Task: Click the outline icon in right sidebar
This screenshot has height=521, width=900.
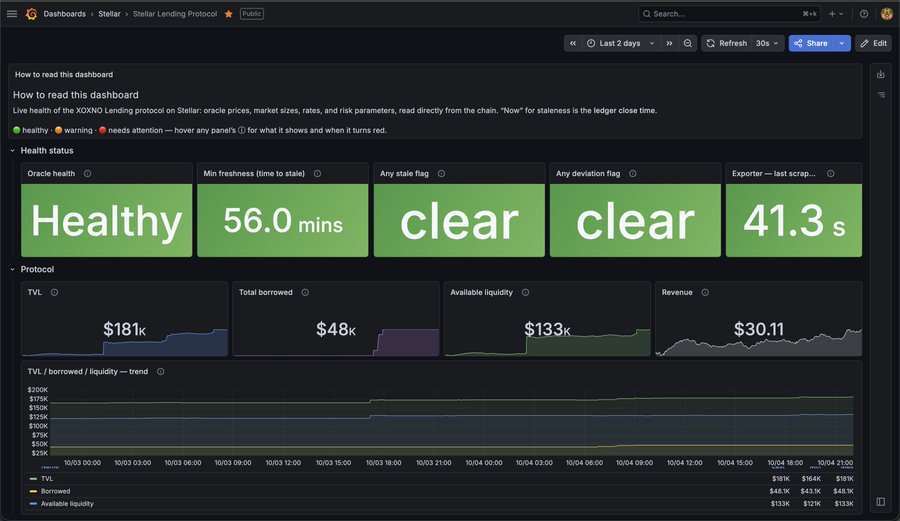Action: coord(880,95)
